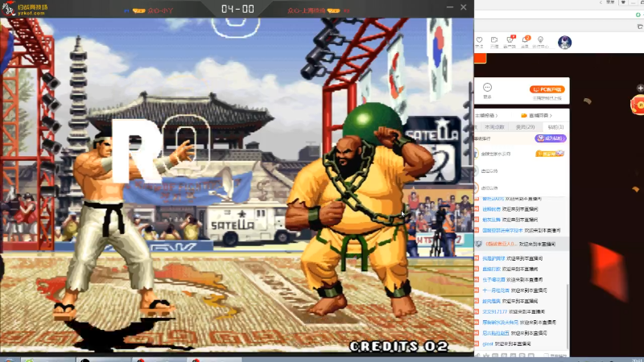
Task: Click the shield badge icon in highlighted chat row
Action: 478,244
